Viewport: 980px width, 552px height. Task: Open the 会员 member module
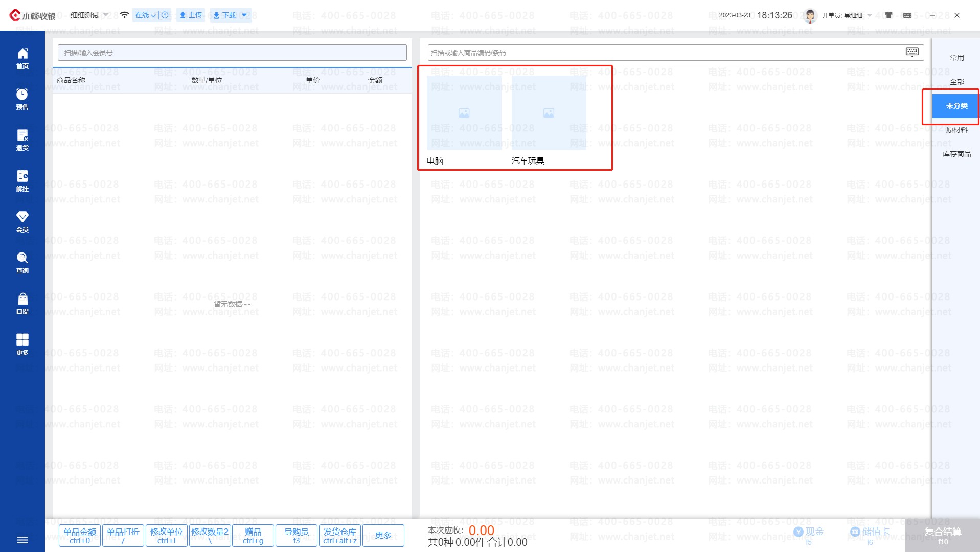tap(22, 222)
